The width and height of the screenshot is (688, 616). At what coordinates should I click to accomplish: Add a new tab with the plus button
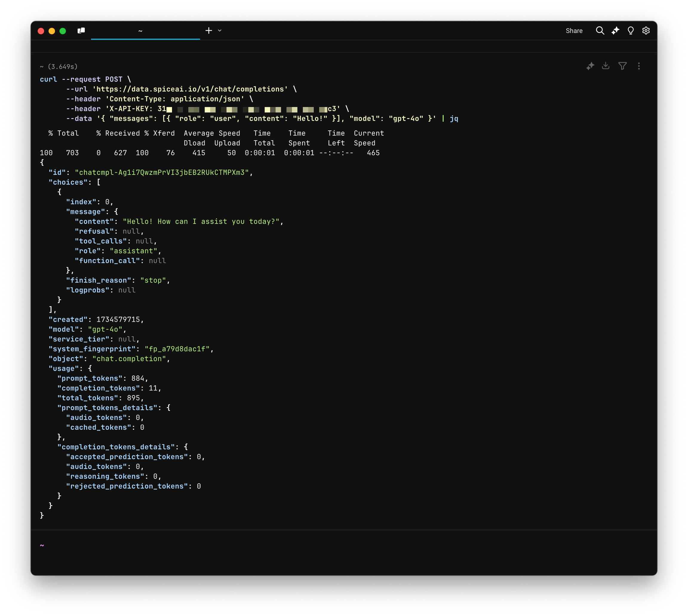(x=208, y=31)
